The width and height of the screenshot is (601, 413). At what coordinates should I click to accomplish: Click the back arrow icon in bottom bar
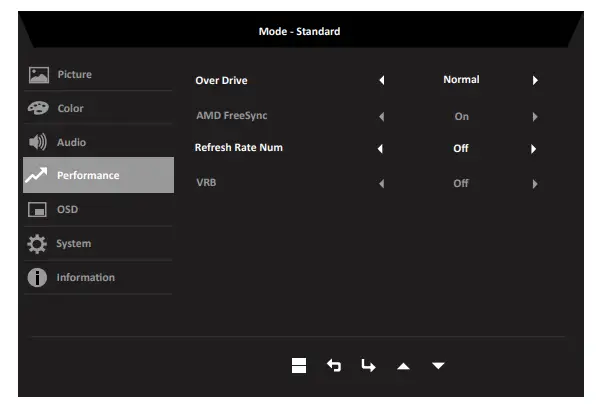pos(334,365)
